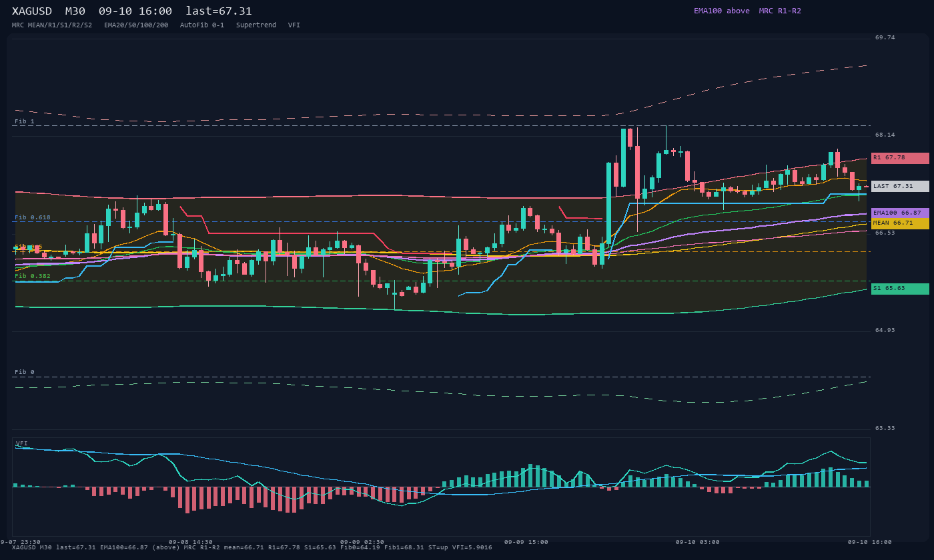This screenshot has height=560, width=934.
Task: Select the EMA100 66.87 price tag
Action: point(900,213)
